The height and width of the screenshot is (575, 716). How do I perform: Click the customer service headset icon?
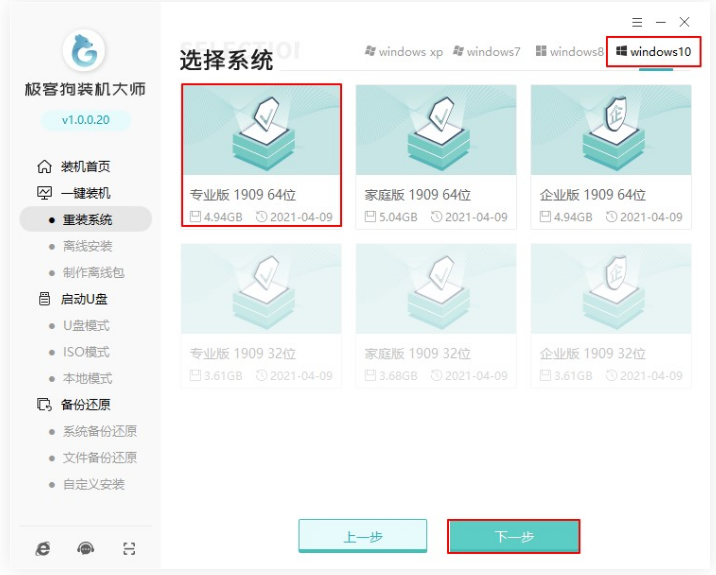[86, 548]
